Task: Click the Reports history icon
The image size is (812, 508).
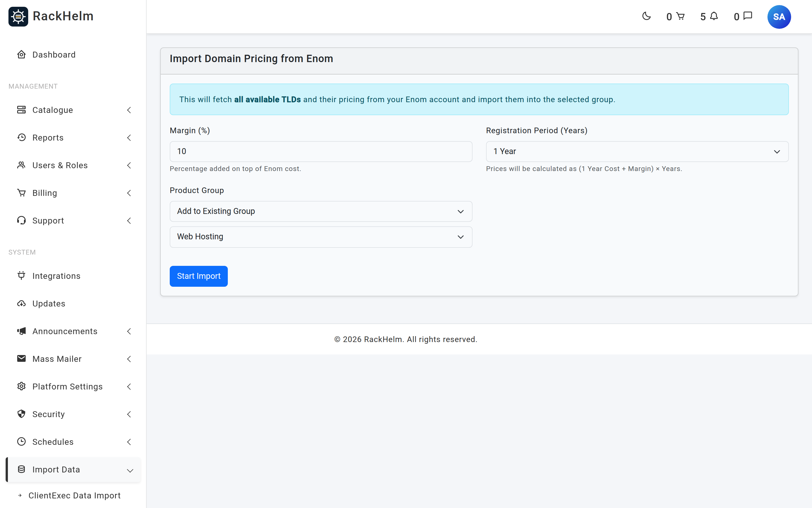Action: point(21,137)
